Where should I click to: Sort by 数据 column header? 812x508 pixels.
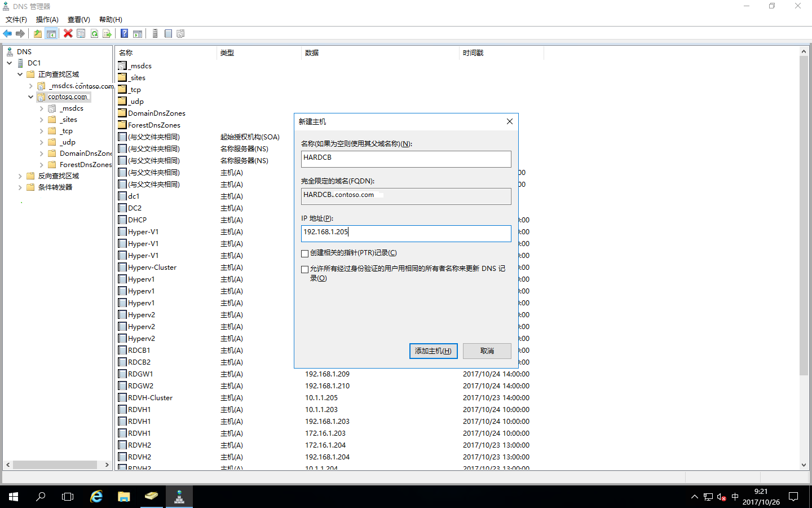tap(381, 53)
